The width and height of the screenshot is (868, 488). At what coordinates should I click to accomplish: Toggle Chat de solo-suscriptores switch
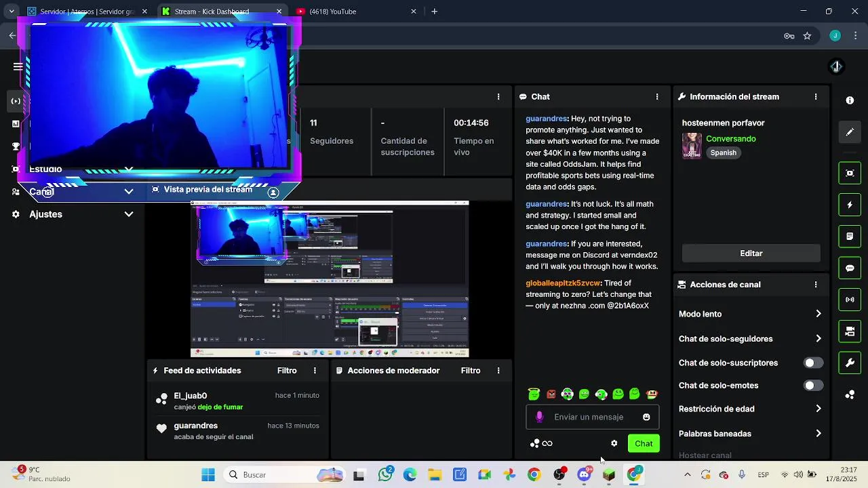point(813,363)
